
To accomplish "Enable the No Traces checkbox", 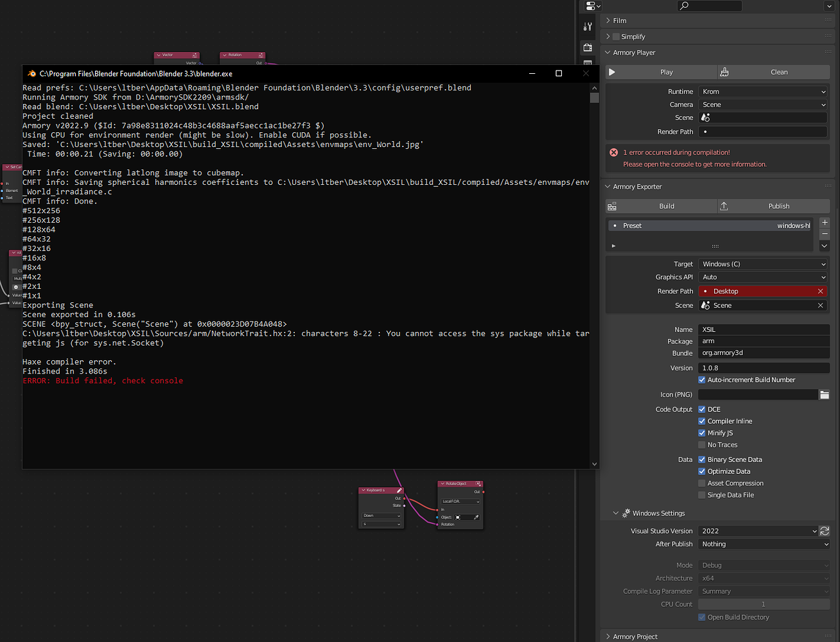I will [702, 444].
